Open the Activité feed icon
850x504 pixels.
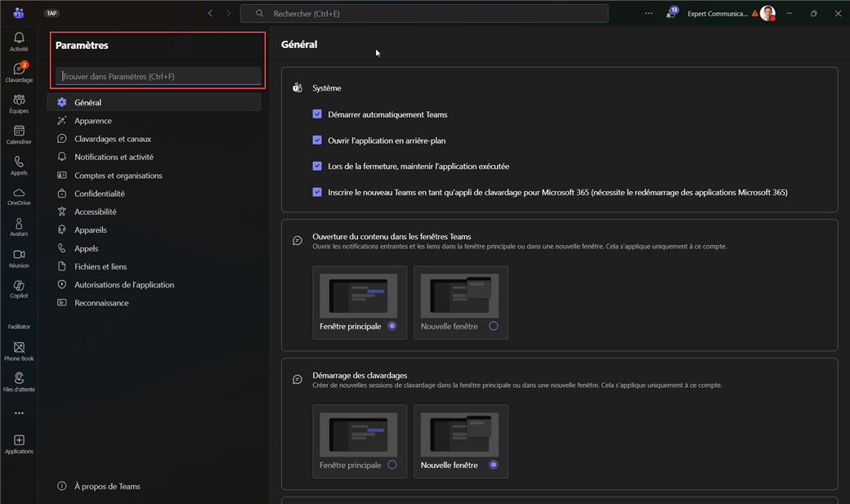pyautogui.click(x=19, y=41)
